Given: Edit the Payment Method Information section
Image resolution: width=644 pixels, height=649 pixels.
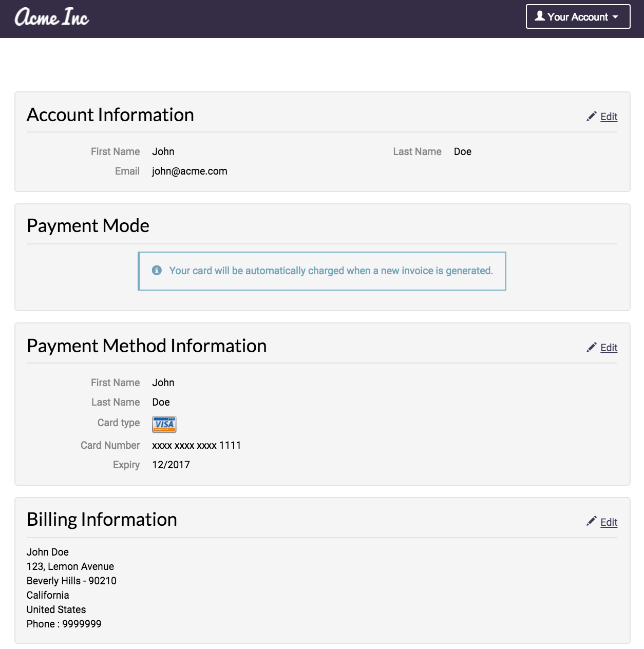Looking at the screenshot, I should point(609,348).
